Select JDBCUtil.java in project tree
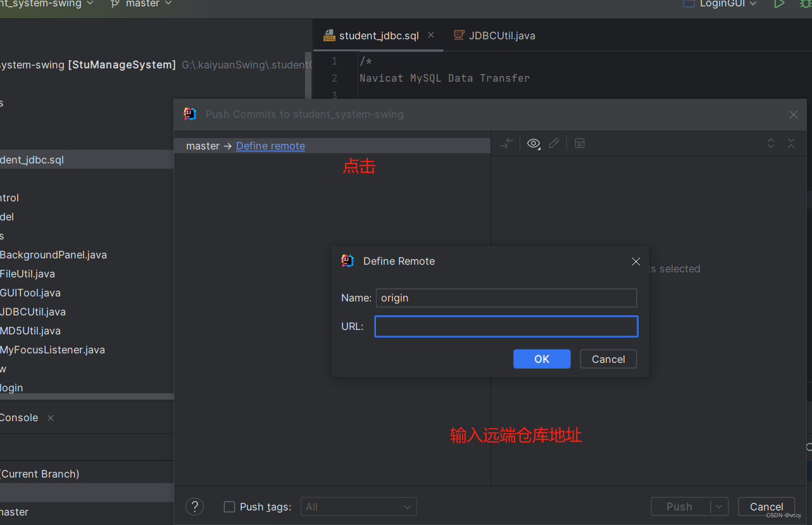 pos(33,312)
